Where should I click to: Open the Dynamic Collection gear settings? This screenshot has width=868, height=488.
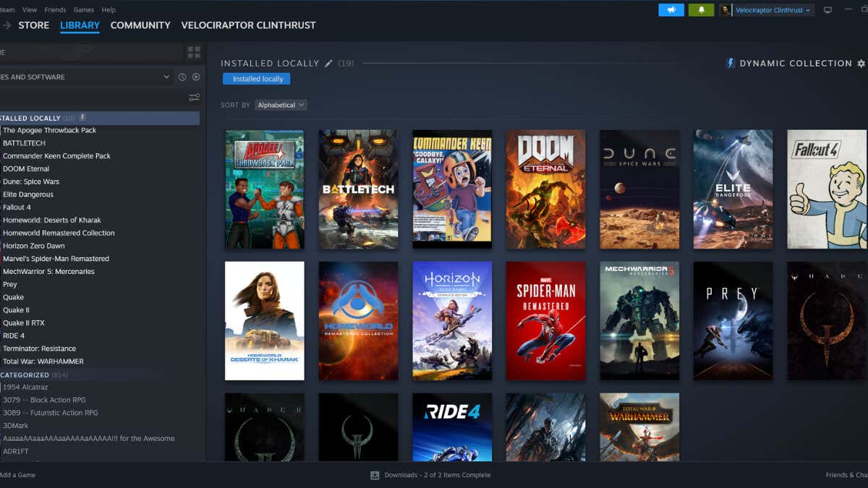861,64
